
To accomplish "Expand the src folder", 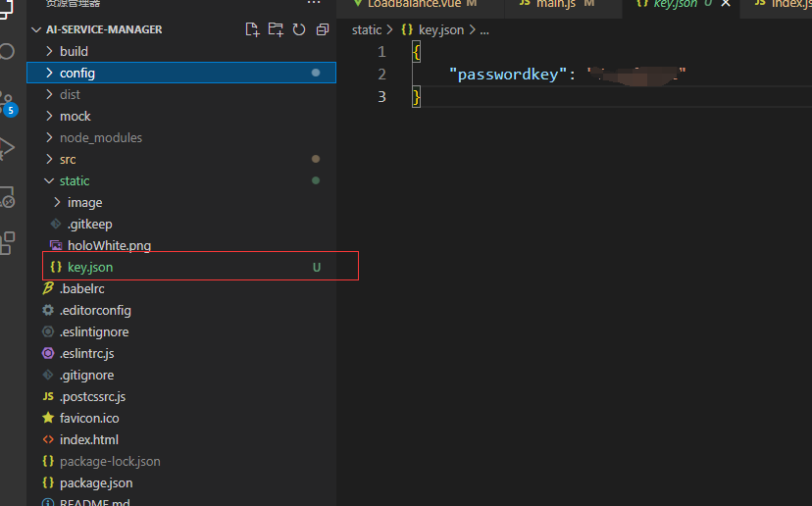I will tap(181, 160).
